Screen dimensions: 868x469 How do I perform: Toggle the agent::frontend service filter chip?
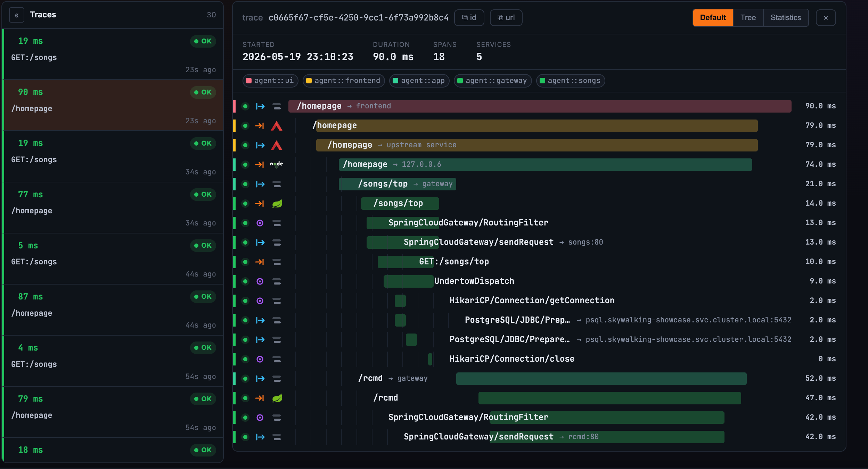click(343, 81)
